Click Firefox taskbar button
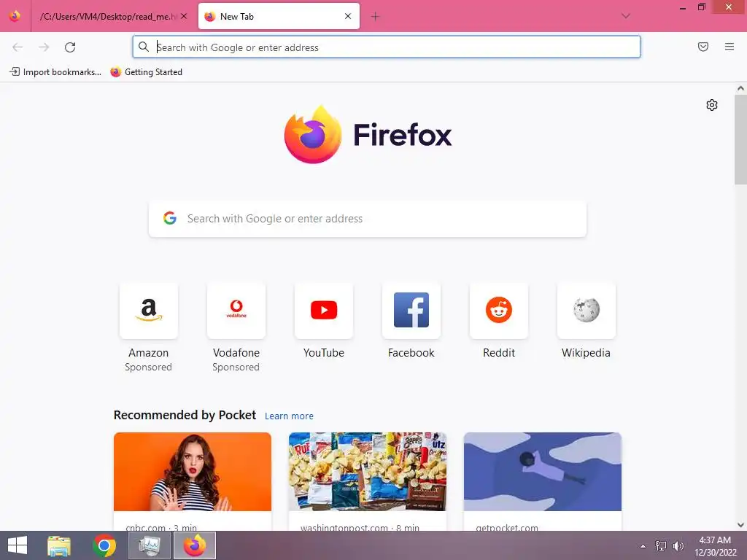 [195, 545]
